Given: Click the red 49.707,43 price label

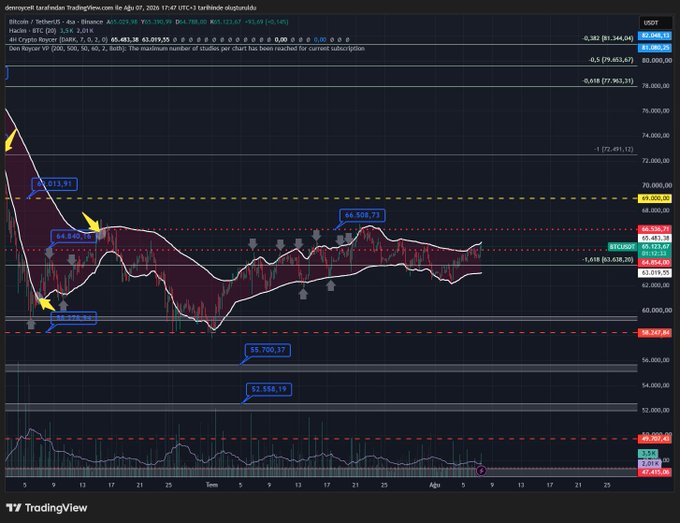Looking at the screenshot, I should 655,439.
